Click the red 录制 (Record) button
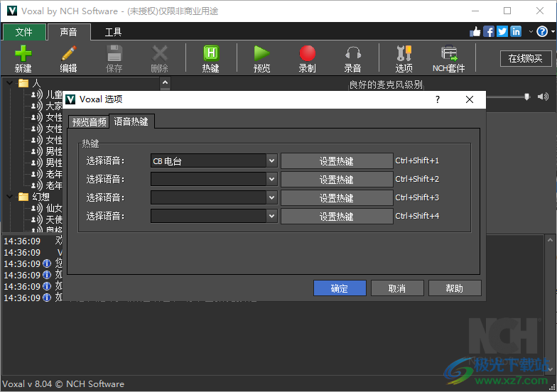The image size is (557, 392). tap(307, 58)
